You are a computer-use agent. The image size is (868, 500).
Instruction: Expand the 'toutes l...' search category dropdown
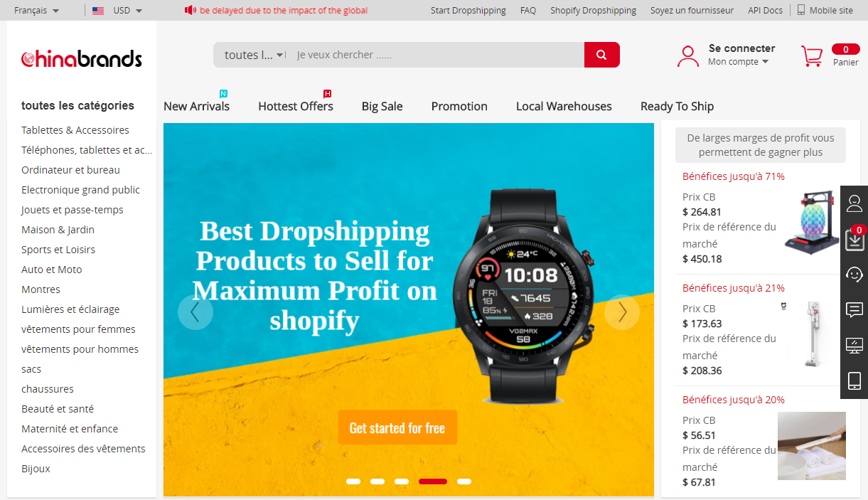(x=254, y=55)
